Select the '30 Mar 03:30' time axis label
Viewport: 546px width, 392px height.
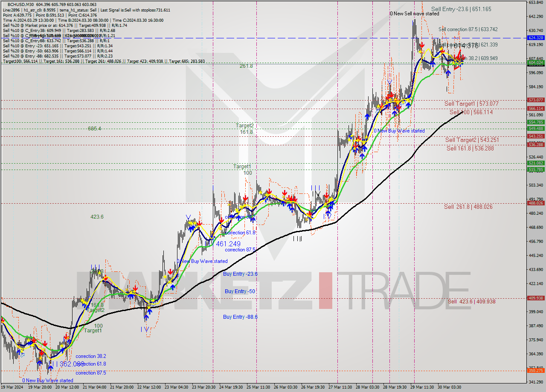pyautogui.click(x=449, y=387)
